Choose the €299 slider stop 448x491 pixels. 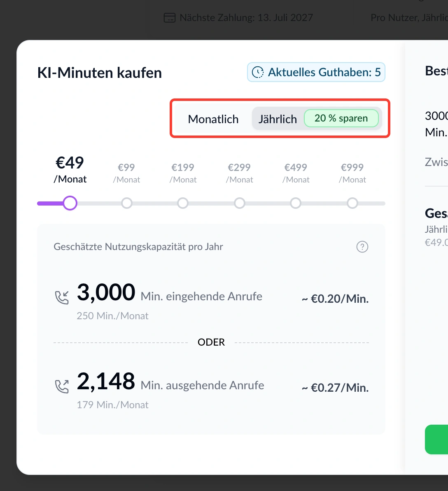[240, 203]
